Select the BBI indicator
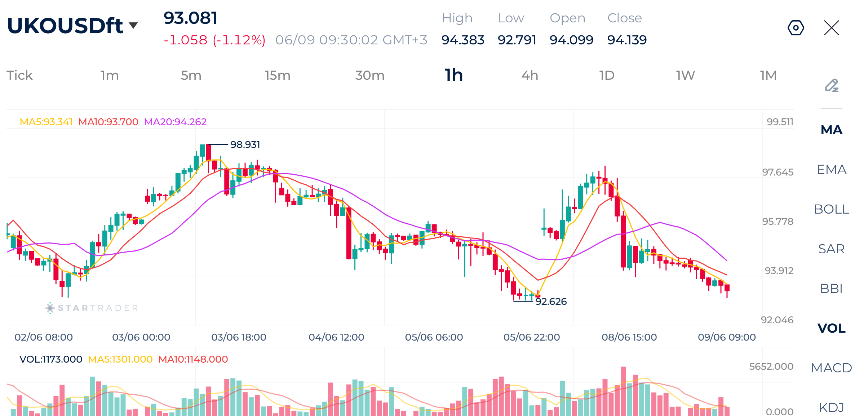The height and width of the screenshot is (416, 868). click(832, 289)
